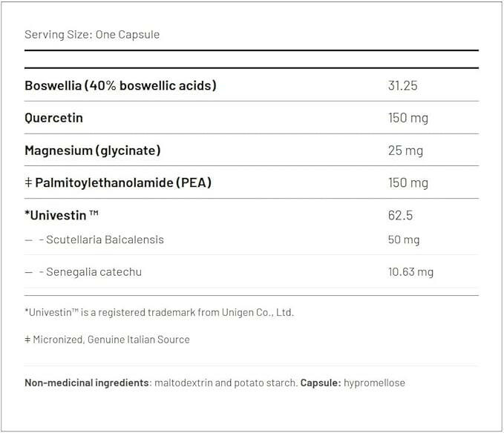Click the 25 mg Magnesium amount
Viewport: 504px width, 433px height.
click(405, 151)
